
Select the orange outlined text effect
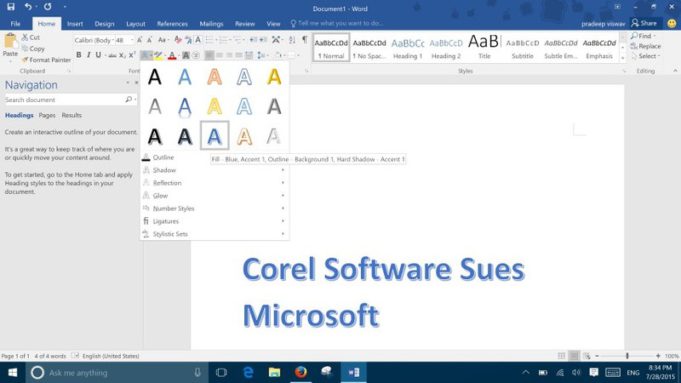click(x=245, y=136)
